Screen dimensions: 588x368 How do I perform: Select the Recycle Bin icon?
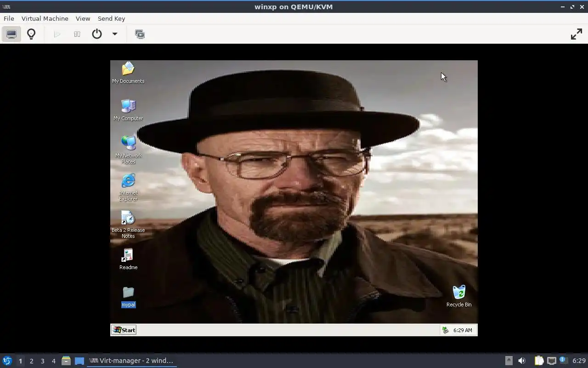(459, 297)
